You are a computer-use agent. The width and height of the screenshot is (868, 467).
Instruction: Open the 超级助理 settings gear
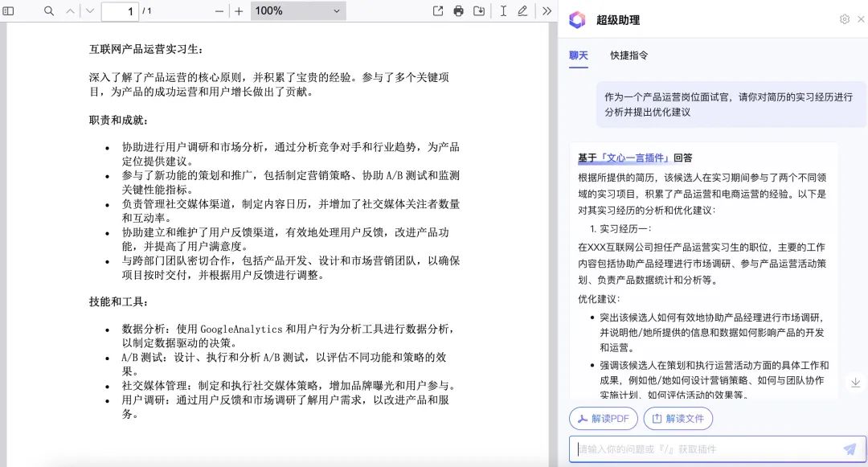point(844,19)
